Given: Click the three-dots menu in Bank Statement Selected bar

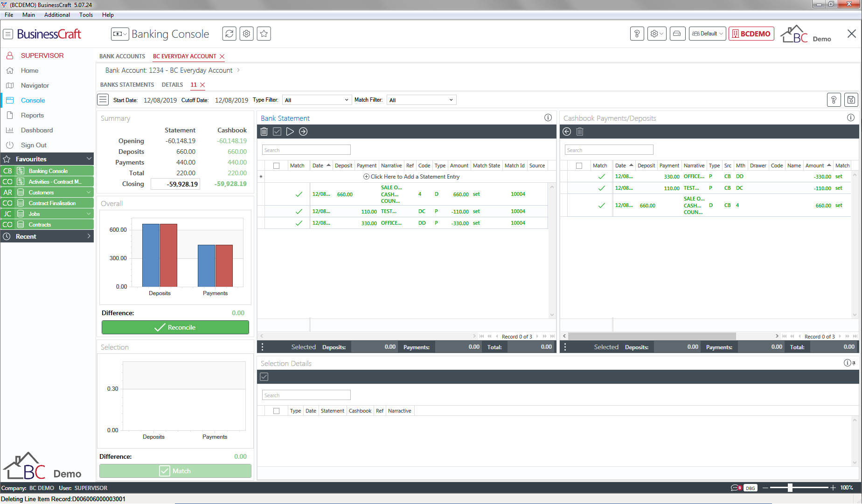Looking at the screenshot, I should click(x=262, y=347).
